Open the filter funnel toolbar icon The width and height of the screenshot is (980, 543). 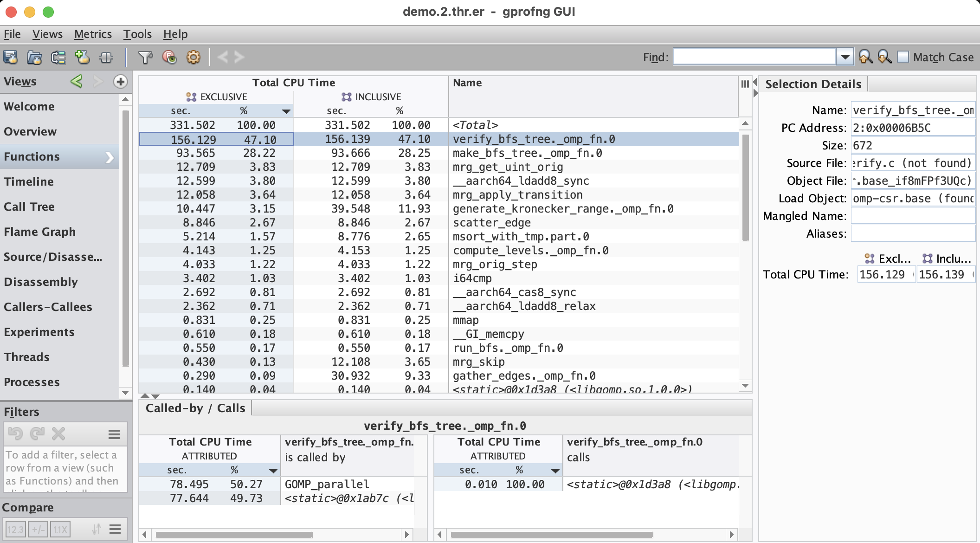click(x=146, y=57)
